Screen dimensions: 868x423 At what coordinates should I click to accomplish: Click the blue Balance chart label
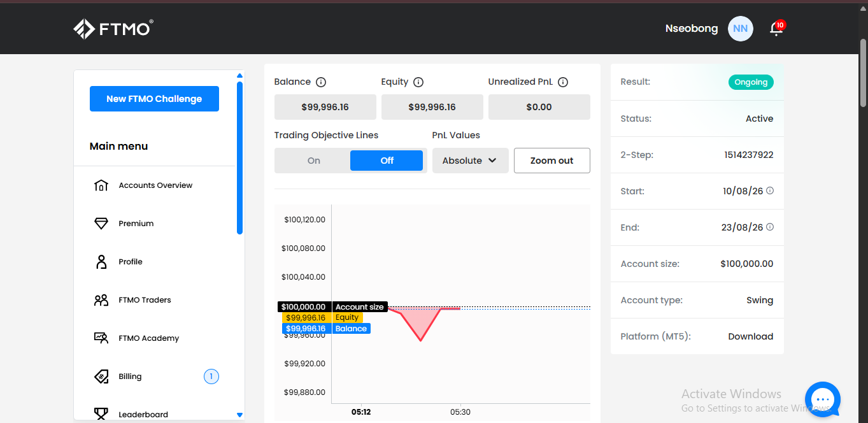(351, 329)
